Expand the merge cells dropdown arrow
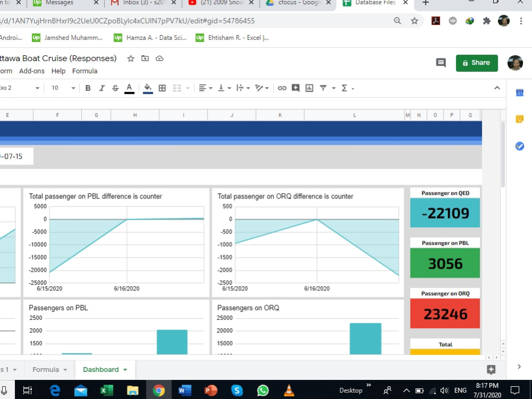Viewport: 532px width, 399px height. tap(188, 88)
